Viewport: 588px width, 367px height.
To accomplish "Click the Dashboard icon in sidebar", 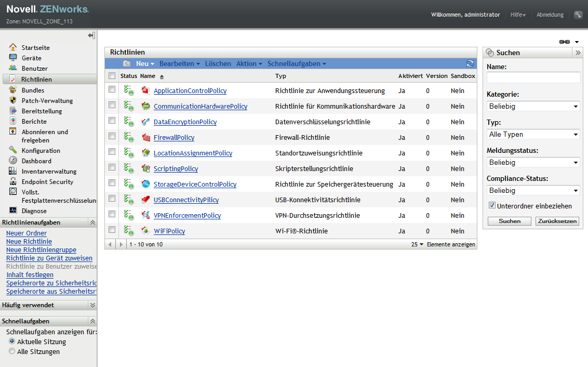I will pos(13,161).
